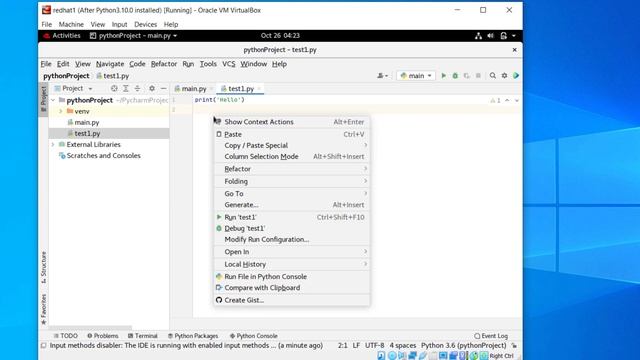Click the Stop square icon in the toolbar
The height and width of the screenshot is (360, 640).
(478, 76)
